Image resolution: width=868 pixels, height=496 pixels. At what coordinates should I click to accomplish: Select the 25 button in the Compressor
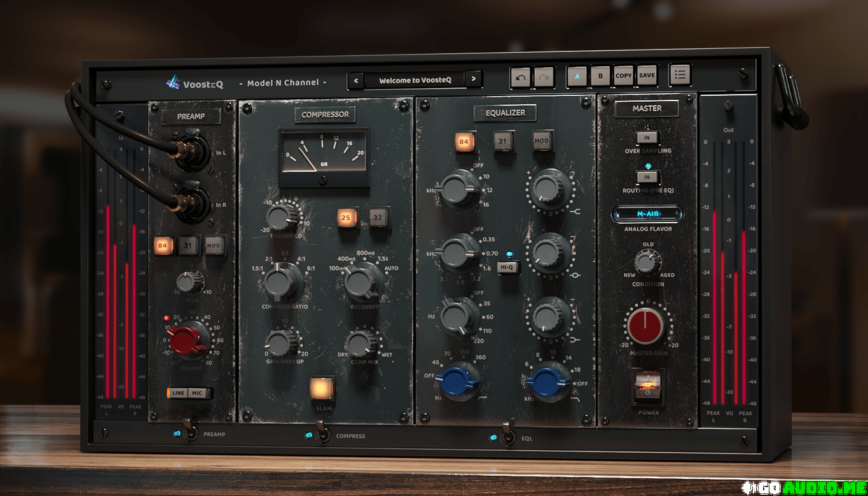point(347,218)
